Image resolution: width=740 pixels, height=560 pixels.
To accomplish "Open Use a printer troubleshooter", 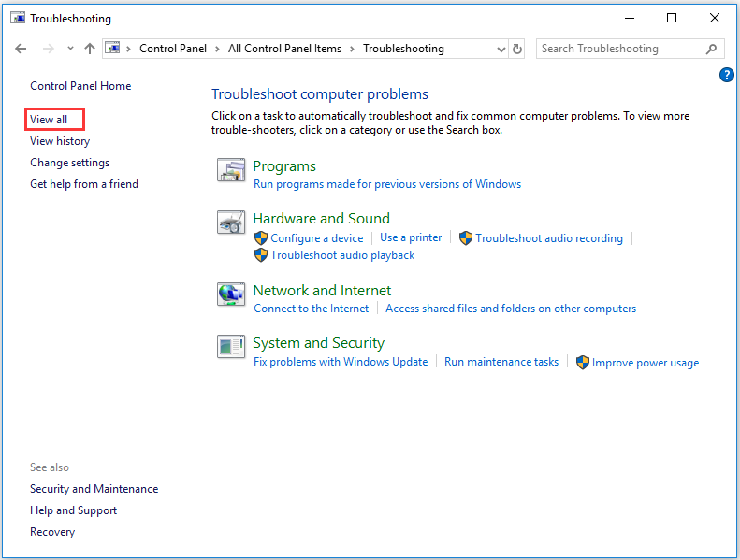I will pyautogui.click(x=411, y=237).
